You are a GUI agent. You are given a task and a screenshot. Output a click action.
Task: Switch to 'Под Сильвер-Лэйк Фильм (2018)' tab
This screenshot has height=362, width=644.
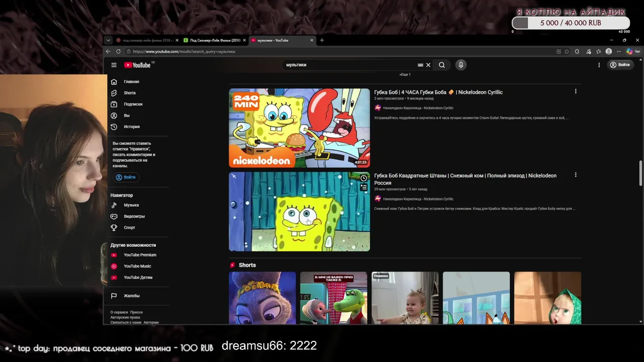(x=213, y=40)
